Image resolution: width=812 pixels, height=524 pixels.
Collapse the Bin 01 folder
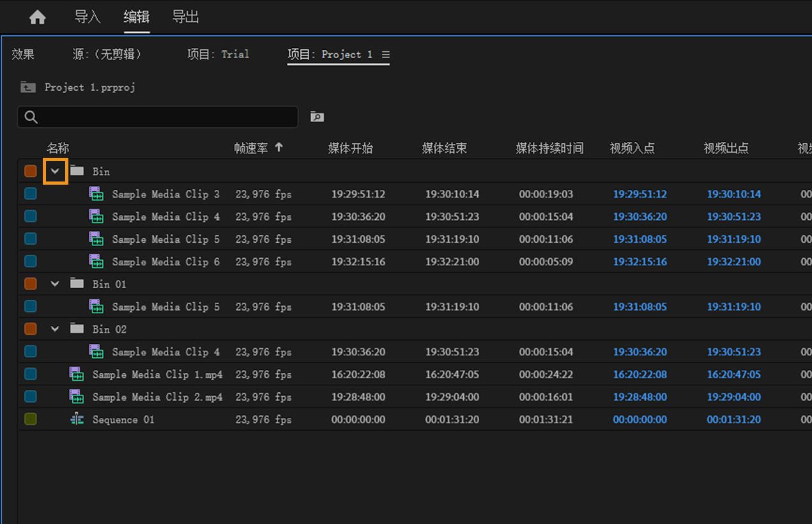click(x=55, y=284)
